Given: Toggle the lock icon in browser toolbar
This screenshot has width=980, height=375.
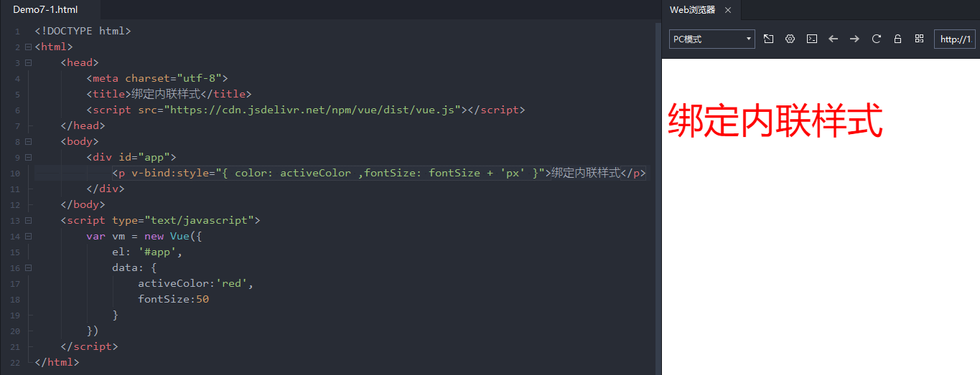Looking at the screenshot, I should [897, 39].
